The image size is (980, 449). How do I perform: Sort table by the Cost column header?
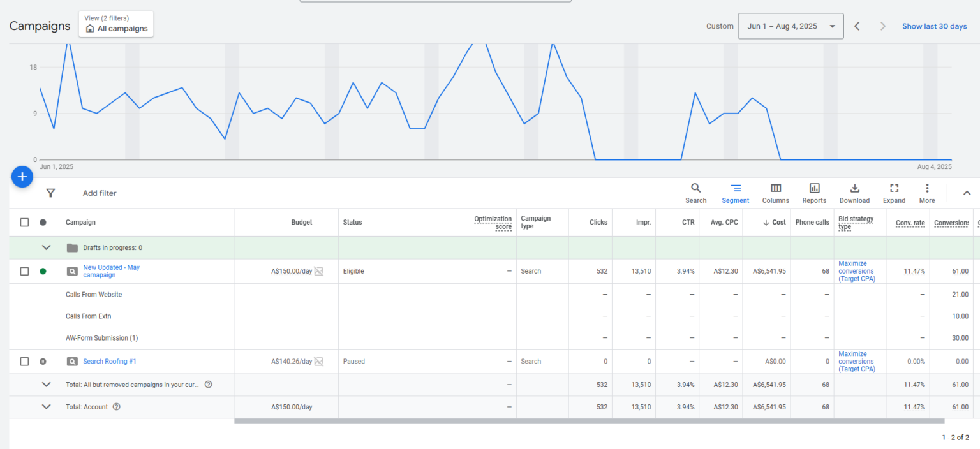[778, 223]
